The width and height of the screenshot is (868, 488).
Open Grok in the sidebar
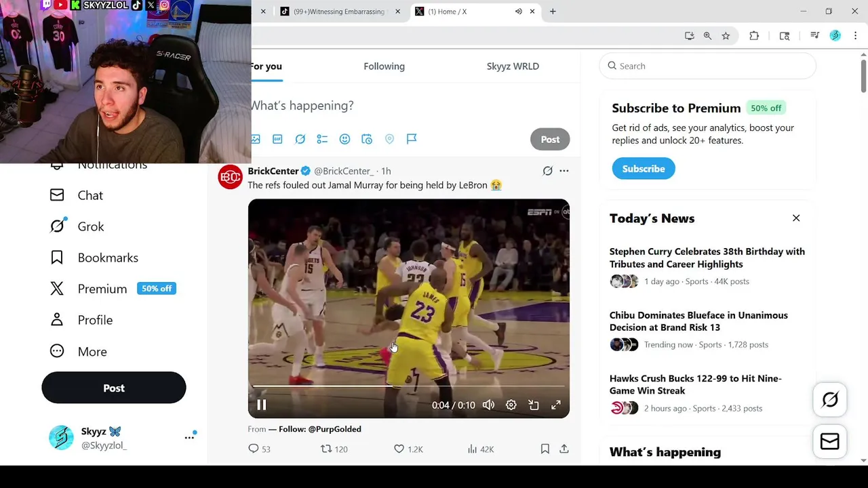(77, 226)
